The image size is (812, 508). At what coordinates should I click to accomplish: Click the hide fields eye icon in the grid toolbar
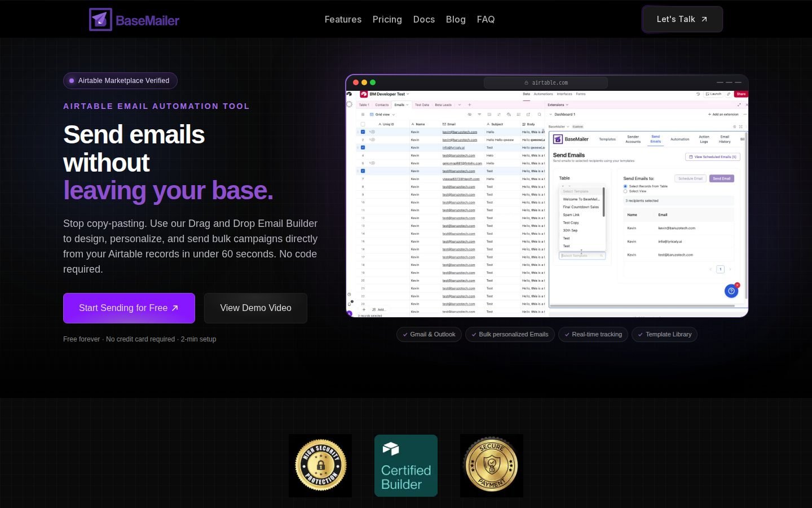pyautogui.click(x=470, y=115)
